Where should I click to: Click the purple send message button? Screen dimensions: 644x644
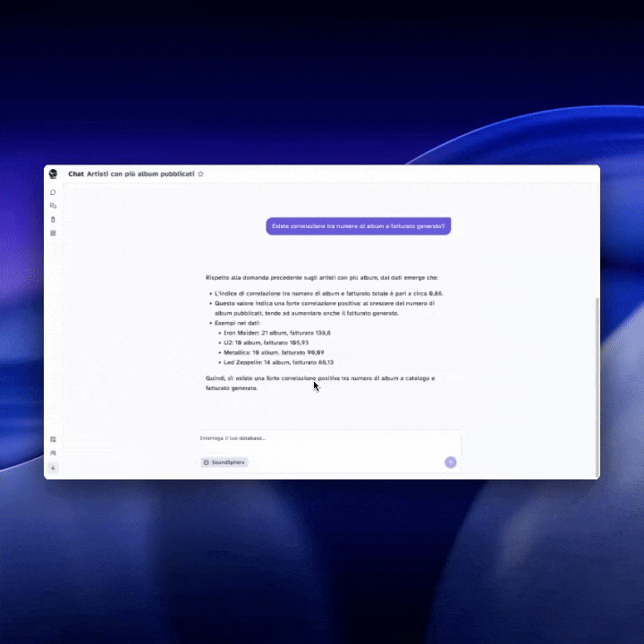click(450, 462)
